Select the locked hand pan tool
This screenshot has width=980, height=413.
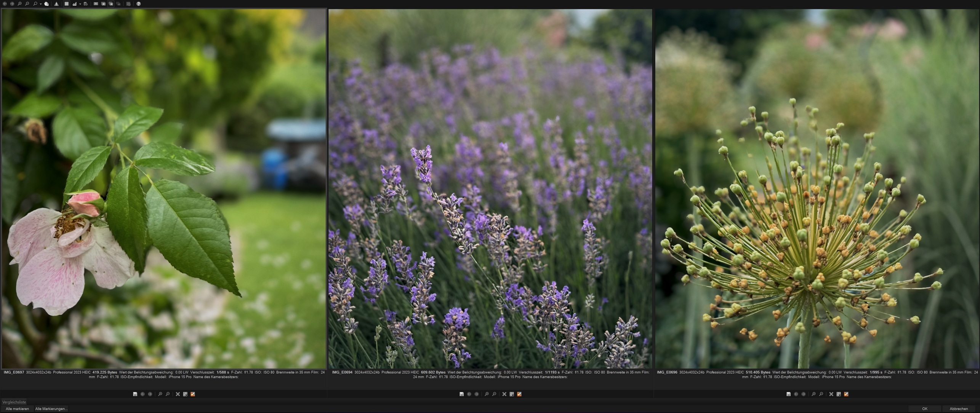(46, 4)
